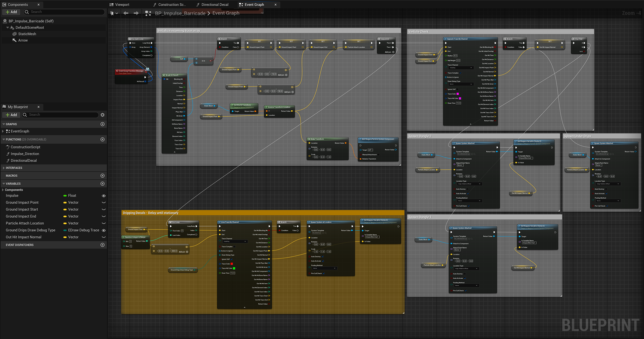
Task: Collapse the VARIABLES section
Action: pos(4,184)
